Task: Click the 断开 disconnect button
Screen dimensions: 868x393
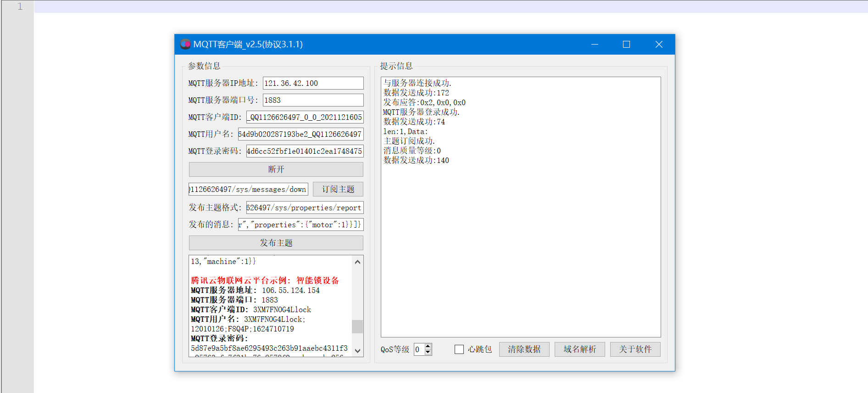Action: click(276, 169)
